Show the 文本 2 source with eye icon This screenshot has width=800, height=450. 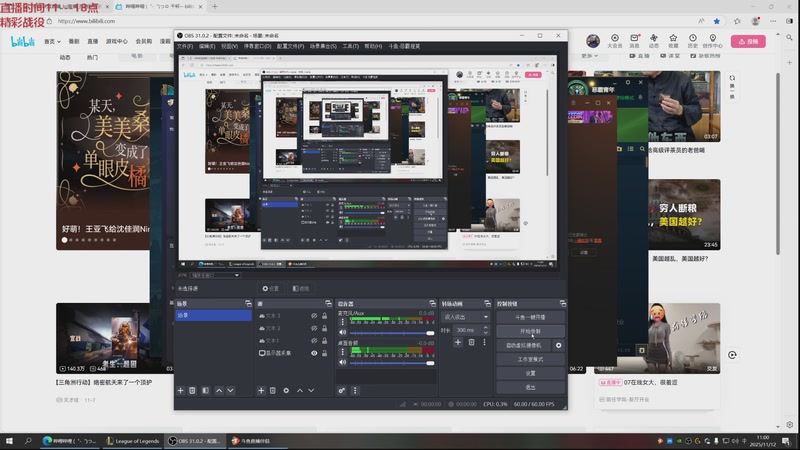coord(314,328)
